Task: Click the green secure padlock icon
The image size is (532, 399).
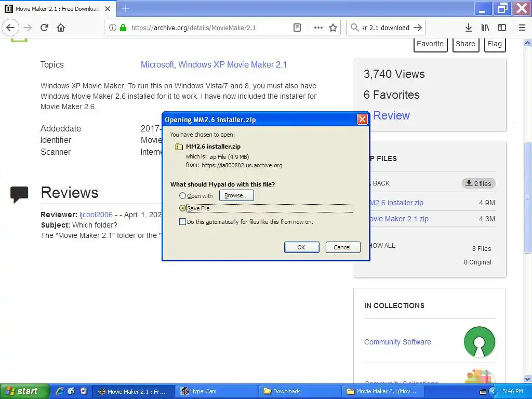Action: (x=123, y=28)
